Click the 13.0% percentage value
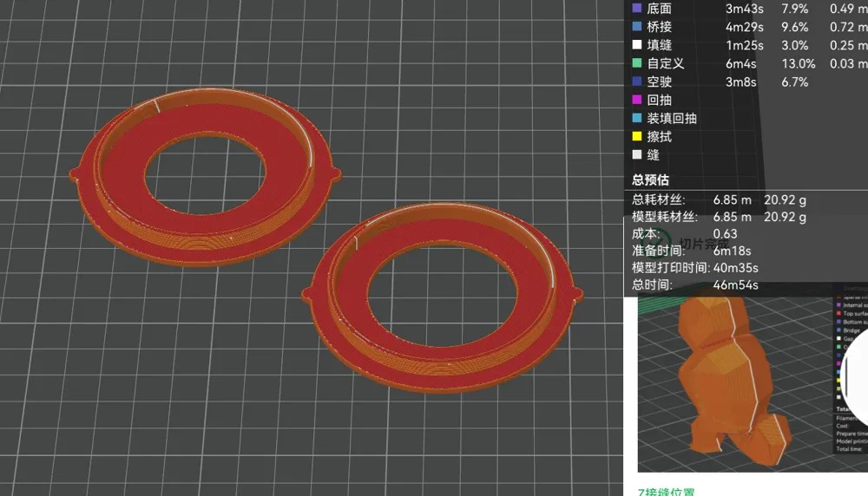 799,63
